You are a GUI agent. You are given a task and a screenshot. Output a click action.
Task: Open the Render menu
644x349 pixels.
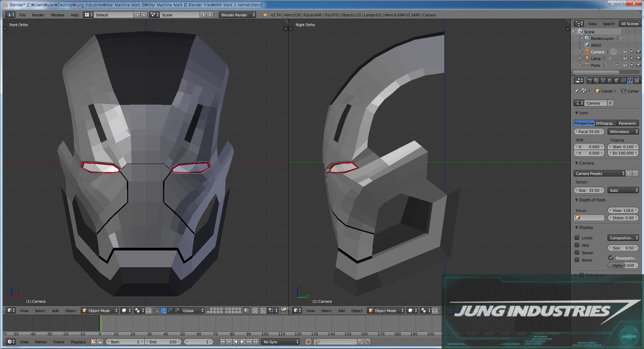click(x=38, y=15)
